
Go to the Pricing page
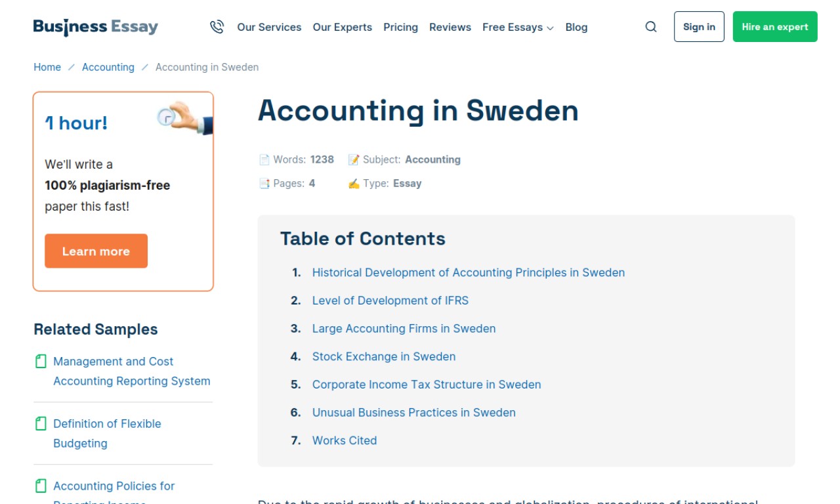click(x=400, y=27)
